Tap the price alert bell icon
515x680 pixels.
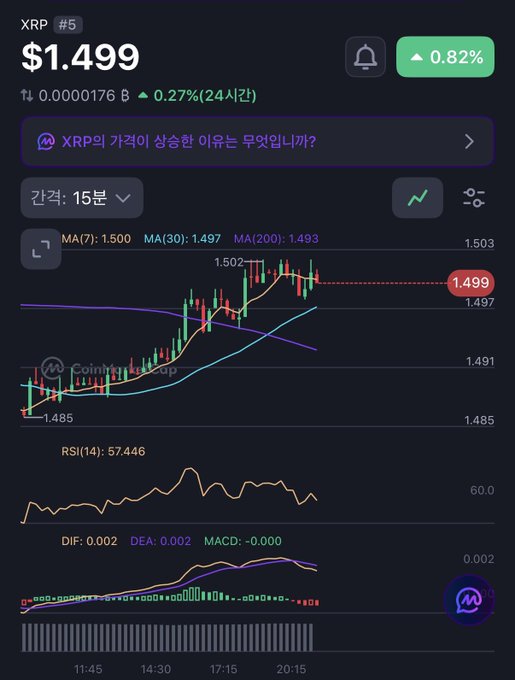point(365,57)
